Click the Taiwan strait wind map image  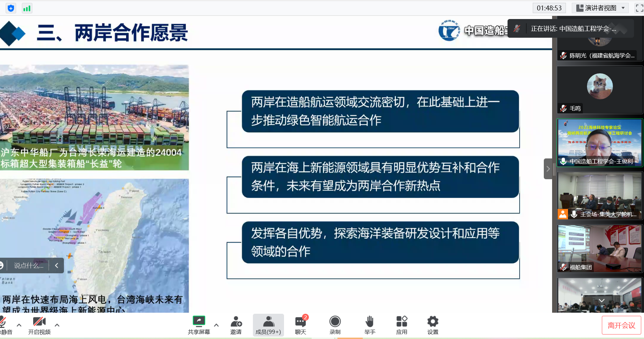(x=94, y=246)
